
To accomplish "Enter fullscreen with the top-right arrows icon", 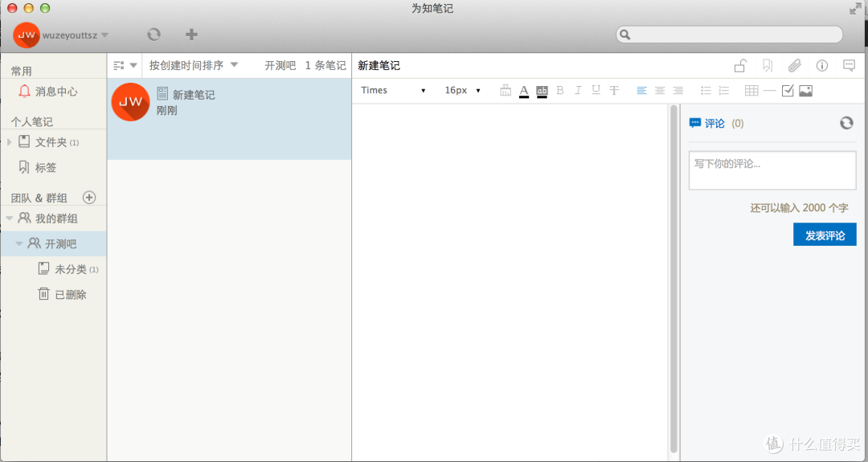I will point(856,8).
